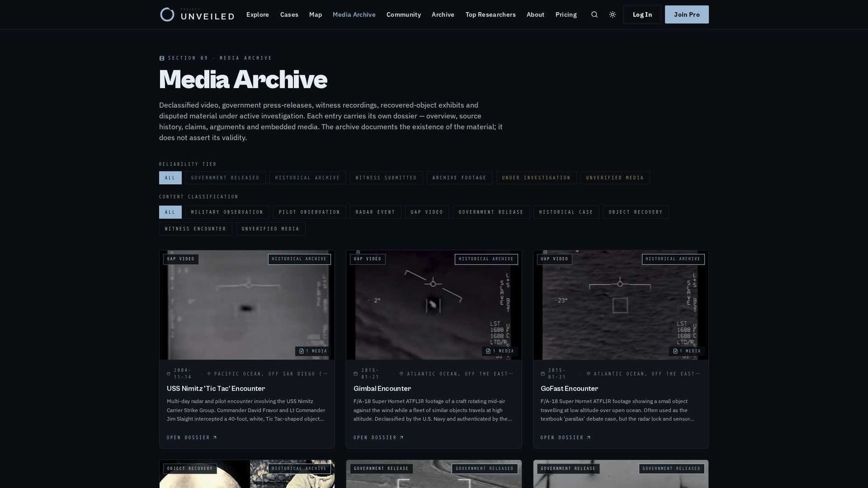Open USS Nimitz 'Tic Tac' footage thumbnail
The width and height of the screenshot is (868, 488).
click(x=247, y=305)
